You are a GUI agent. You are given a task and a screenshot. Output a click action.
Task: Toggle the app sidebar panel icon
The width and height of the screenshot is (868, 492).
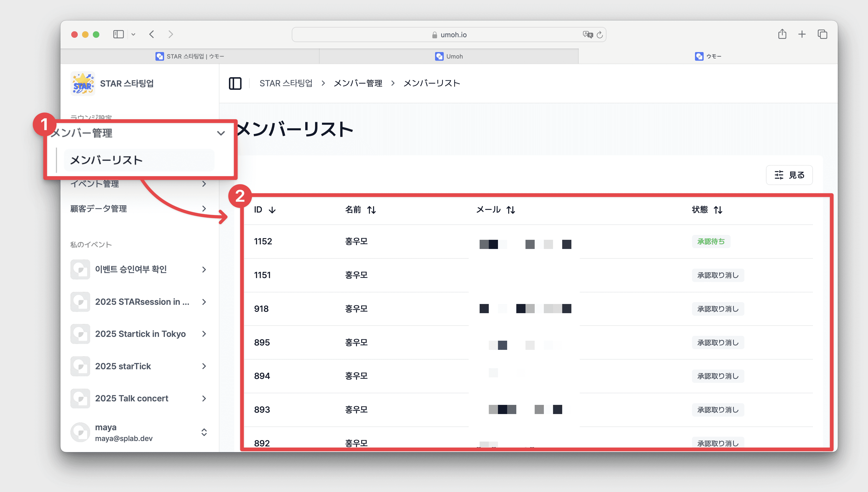tap(235, 83)
